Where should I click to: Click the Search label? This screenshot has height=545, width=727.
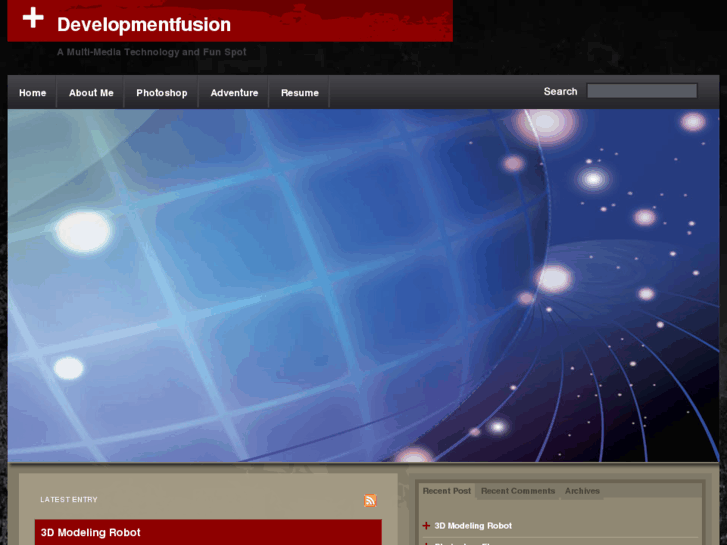560,91
